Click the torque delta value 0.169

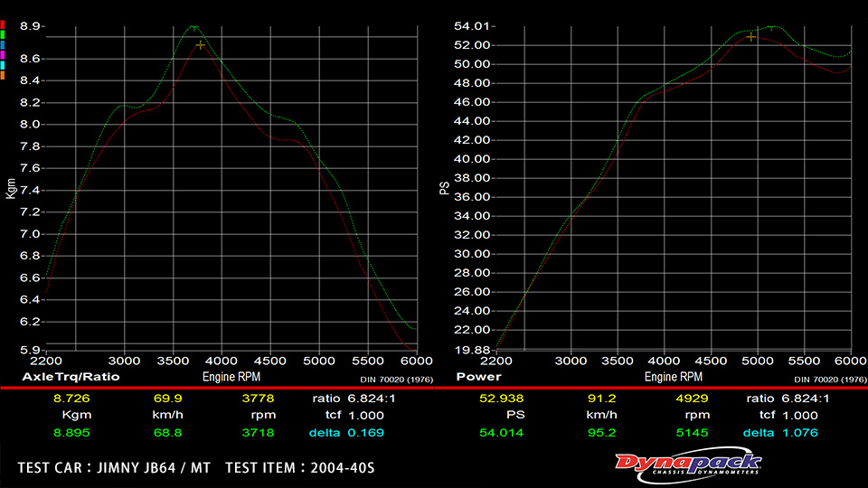pyautogui.click(x=366, y=433)
